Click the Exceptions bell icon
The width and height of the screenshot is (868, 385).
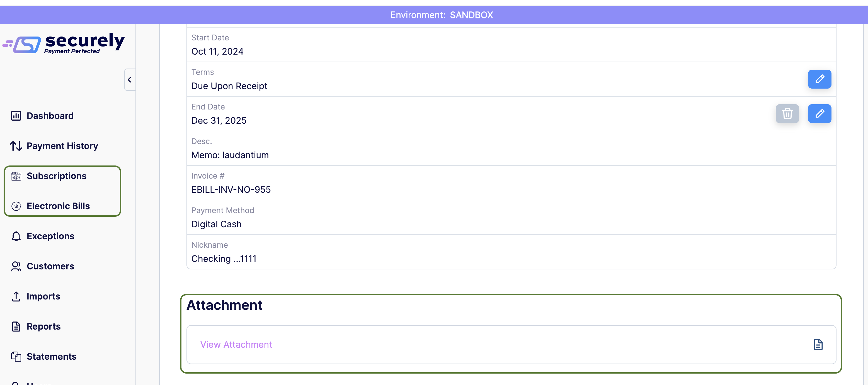click(16, 236)
